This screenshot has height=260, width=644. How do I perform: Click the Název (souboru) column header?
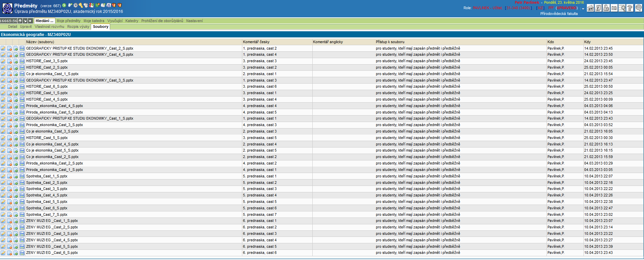[x=40, y=42]
